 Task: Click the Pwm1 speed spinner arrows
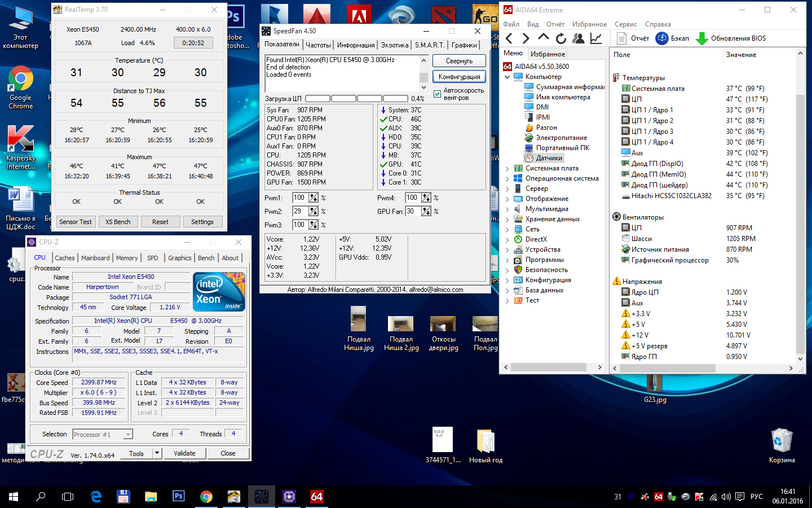coord(314,198)
